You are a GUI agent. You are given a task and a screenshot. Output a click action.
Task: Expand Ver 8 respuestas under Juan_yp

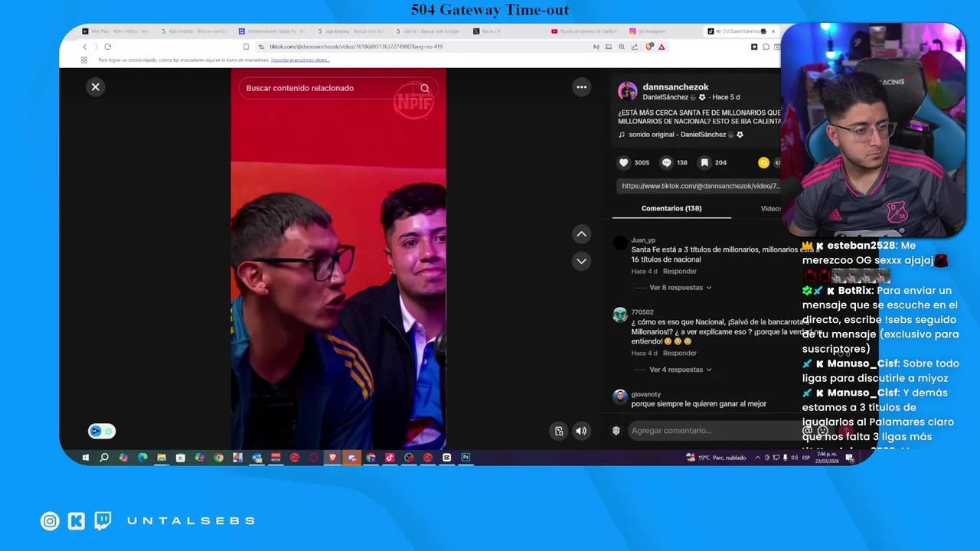tap(680, 288)
